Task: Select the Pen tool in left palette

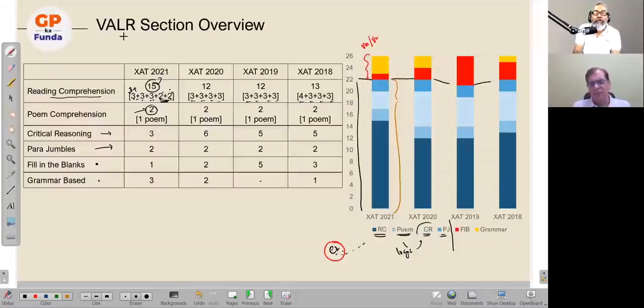Action: 11,52
